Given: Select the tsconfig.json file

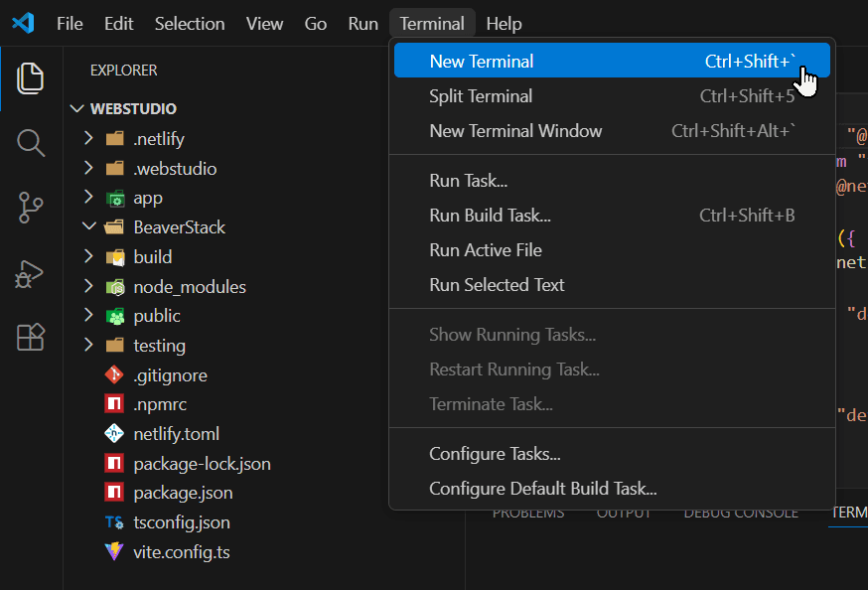Looking at the screenshot, I should [x=182, y=522].
